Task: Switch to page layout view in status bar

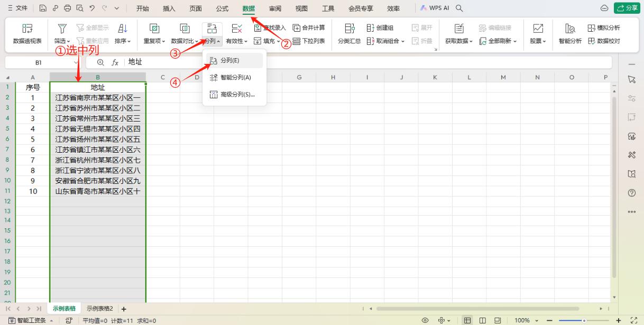Action: coord(483,320)
